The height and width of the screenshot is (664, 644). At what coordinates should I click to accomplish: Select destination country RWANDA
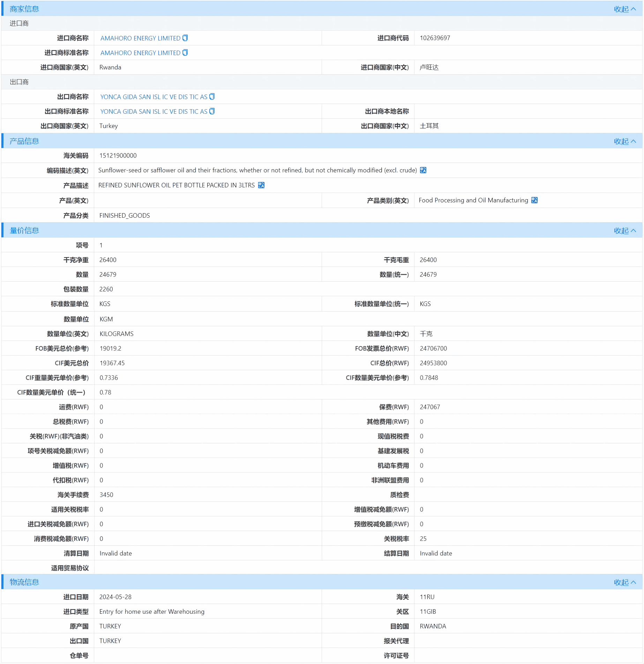click(x=433, y=626)
